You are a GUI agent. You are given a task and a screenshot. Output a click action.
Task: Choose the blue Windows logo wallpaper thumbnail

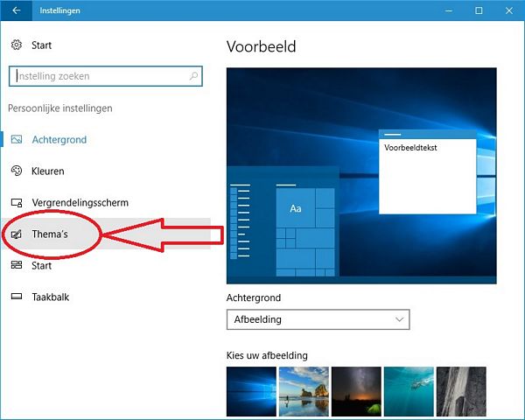tap(251, 391)
